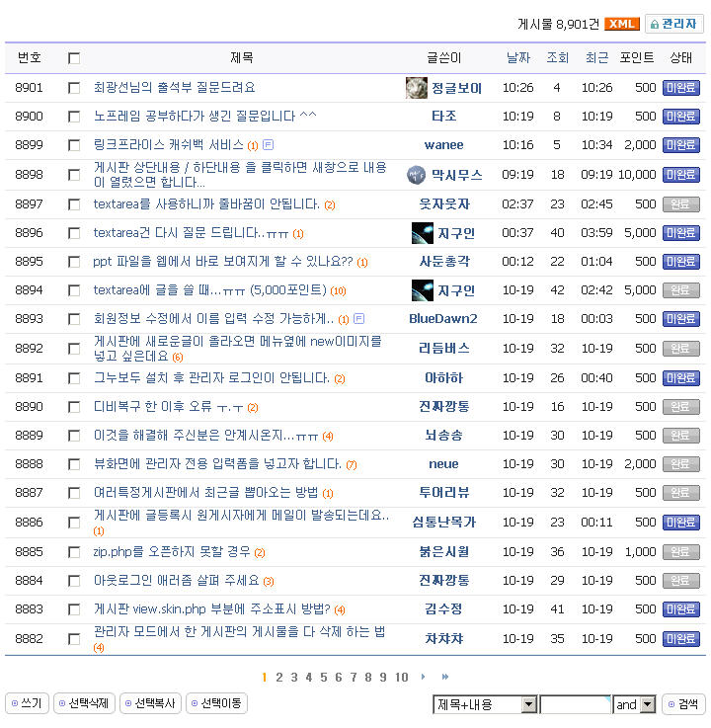
Task: Open the 제목+내용 search field dropdown
Action: pos(528,704)
